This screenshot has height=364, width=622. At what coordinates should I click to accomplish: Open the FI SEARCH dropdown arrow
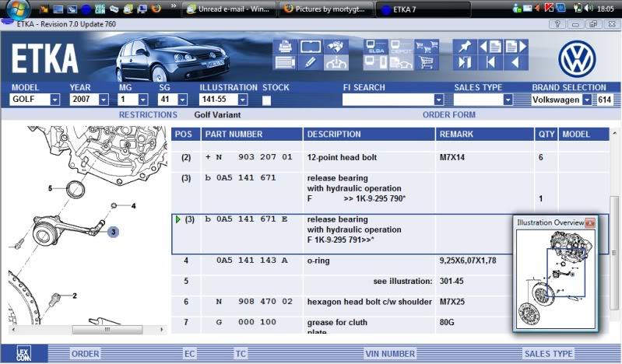439,100
